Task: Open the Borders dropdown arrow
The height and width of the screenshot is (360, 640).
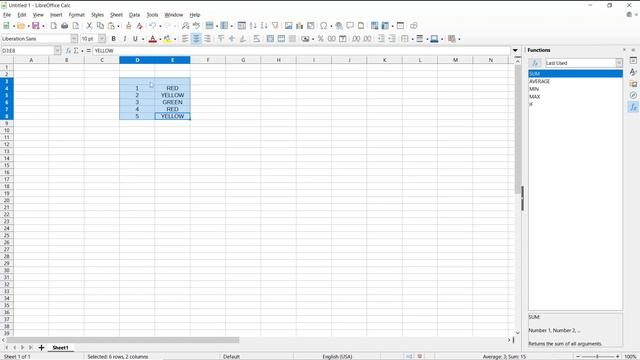Action: pyautogui.click(x=412, y=39)
